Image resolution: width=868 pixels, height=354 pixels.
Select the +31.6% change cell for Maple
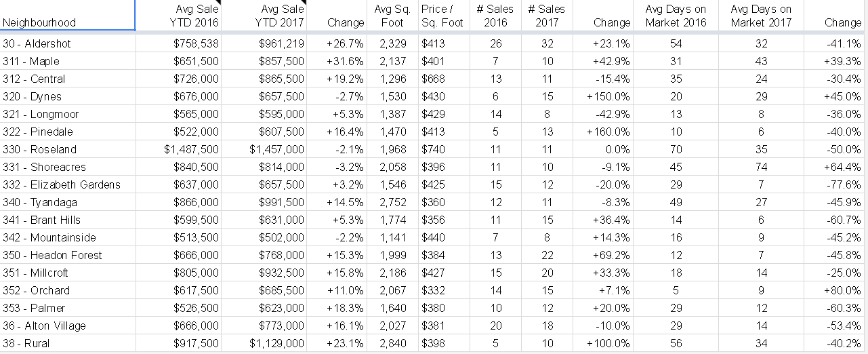click(337, 61)
